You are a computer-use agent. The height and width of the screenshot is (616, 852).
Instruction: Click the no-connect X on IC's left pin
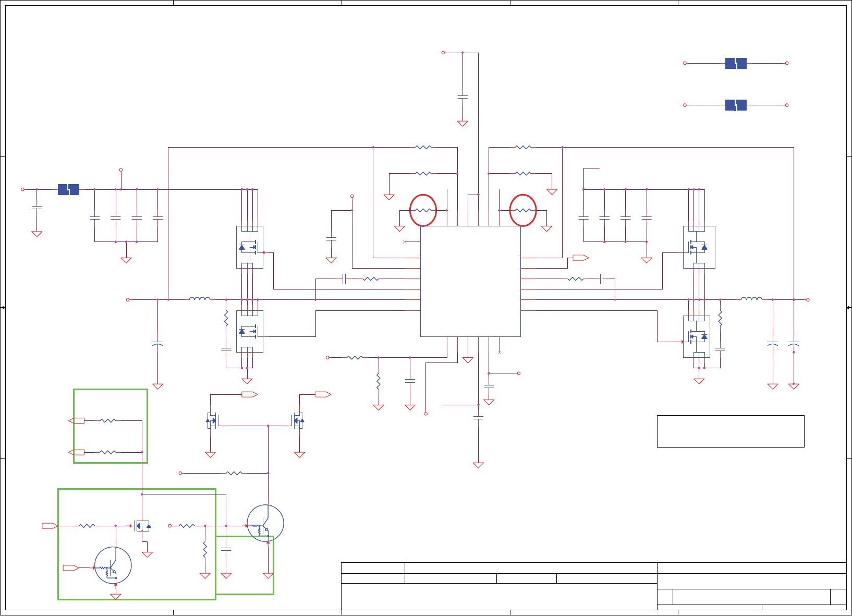point(405,242)
